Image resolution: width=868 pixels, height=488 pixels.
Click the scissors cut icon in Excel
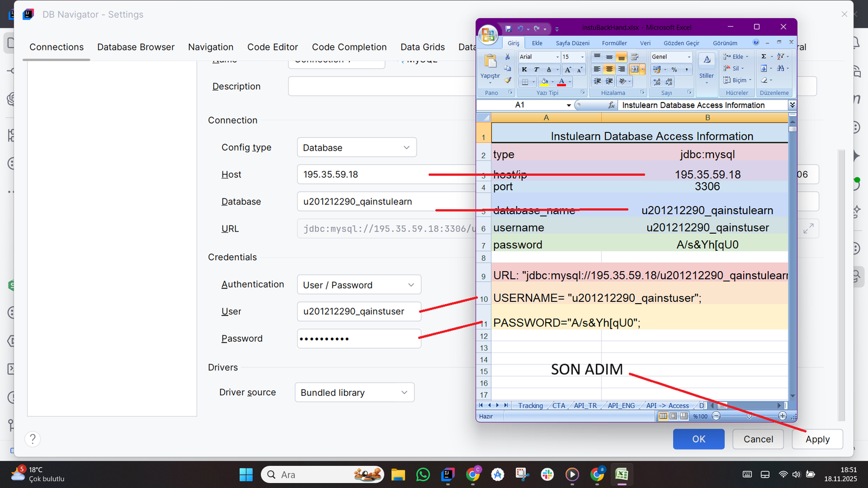(507, 57)
